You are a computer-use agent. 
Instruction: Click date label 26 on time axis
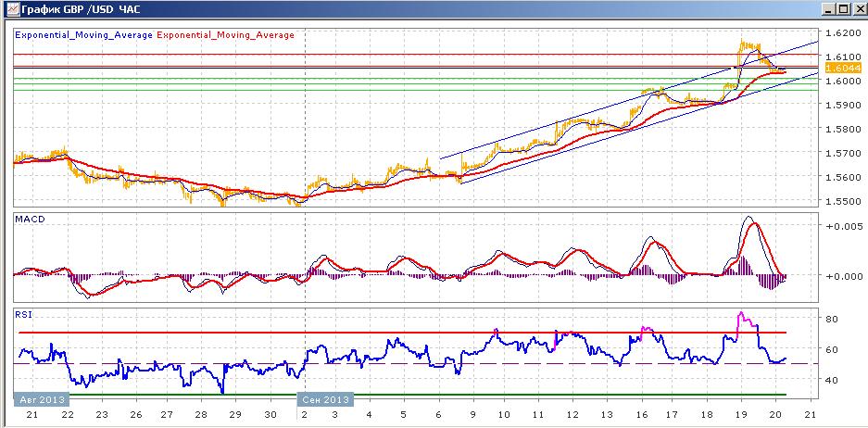[x=135, y=415]
